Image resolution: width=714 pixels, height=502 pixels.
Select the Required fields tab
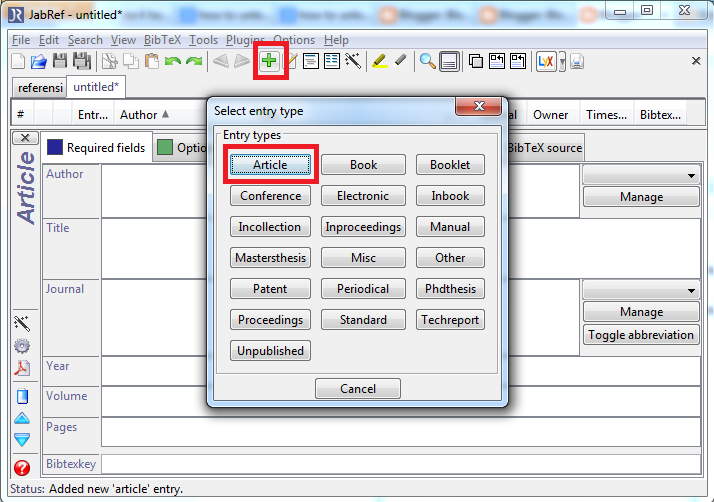(x=97, y=148)
